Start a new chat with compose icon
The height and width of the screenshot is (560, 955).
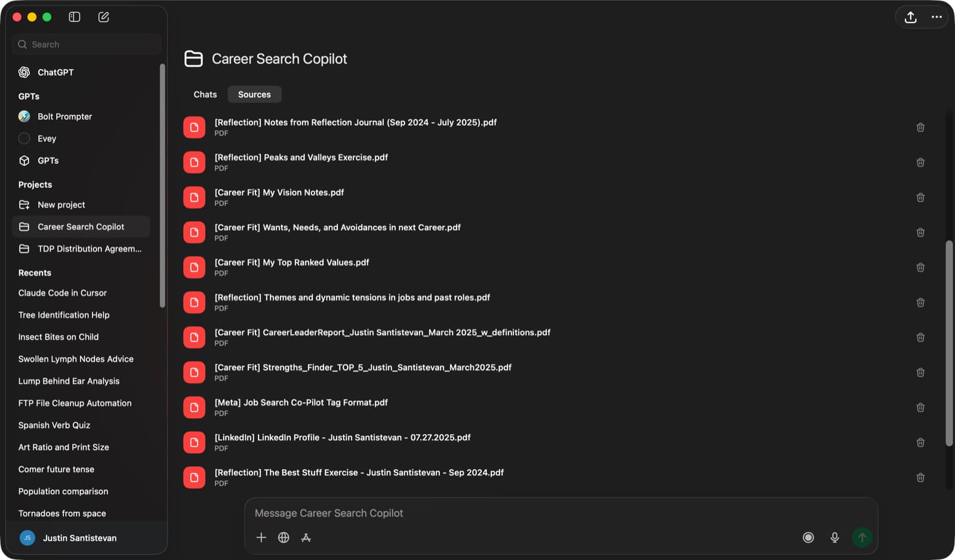point(103,17)
